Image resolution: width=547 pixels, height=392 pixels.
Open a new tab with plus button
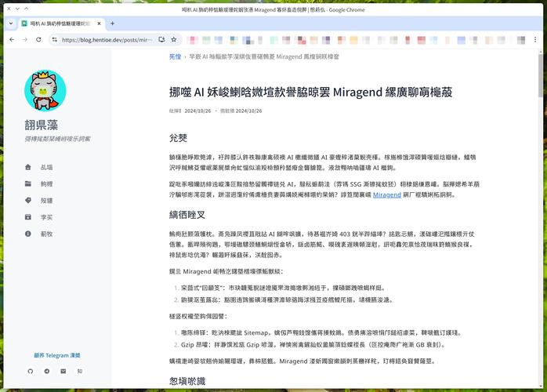[112, 24]
